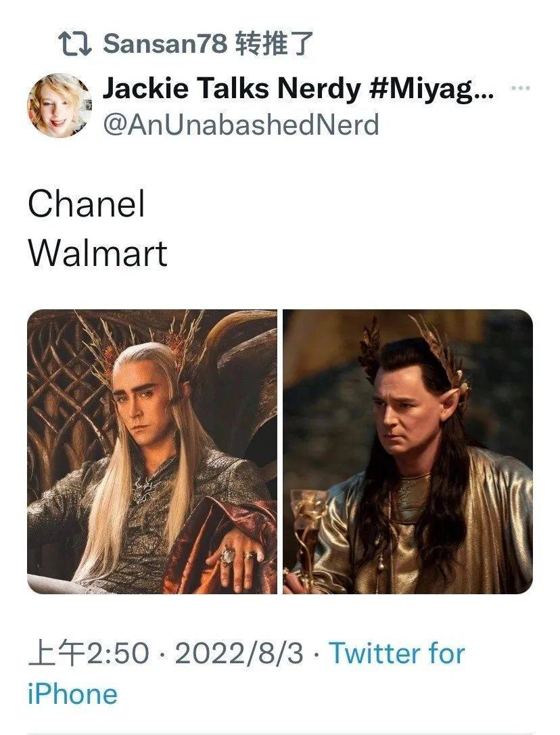This screenshot has width=560, height=735.
Task: Click the 2022/8/3 date text
Action: click(x=239, y=653)
